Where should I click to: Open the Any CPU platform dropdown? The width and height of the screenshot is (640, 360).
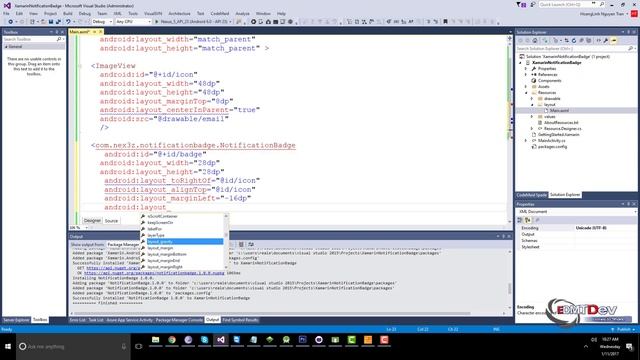[133, 22]
